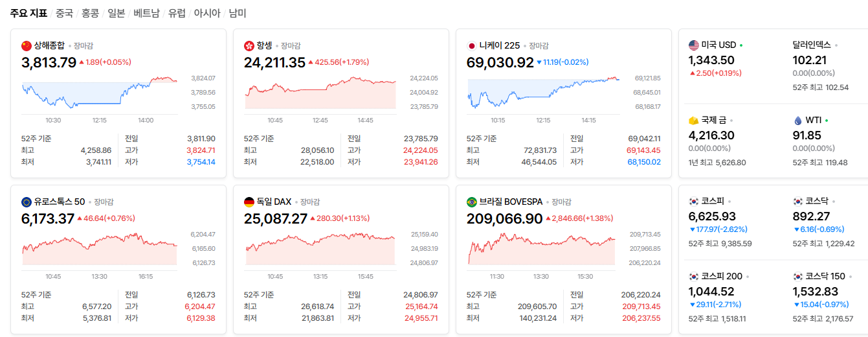This screenshot has width=868, height=337.
Task: Click the Korean flag icon by 코스피 200
Action: (x=694, y=276)
